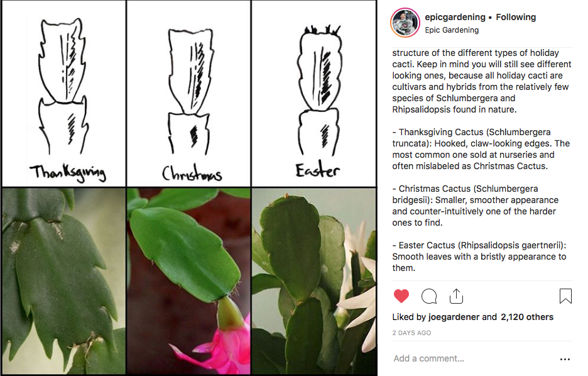
Task: Click the Thanksgiving cactus leaf photo
Action: coord(63,281)
